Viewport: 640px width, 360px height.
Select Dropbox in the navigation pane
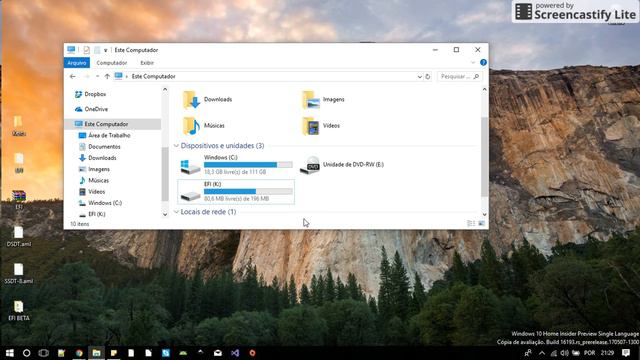click(x=90, y=94)
